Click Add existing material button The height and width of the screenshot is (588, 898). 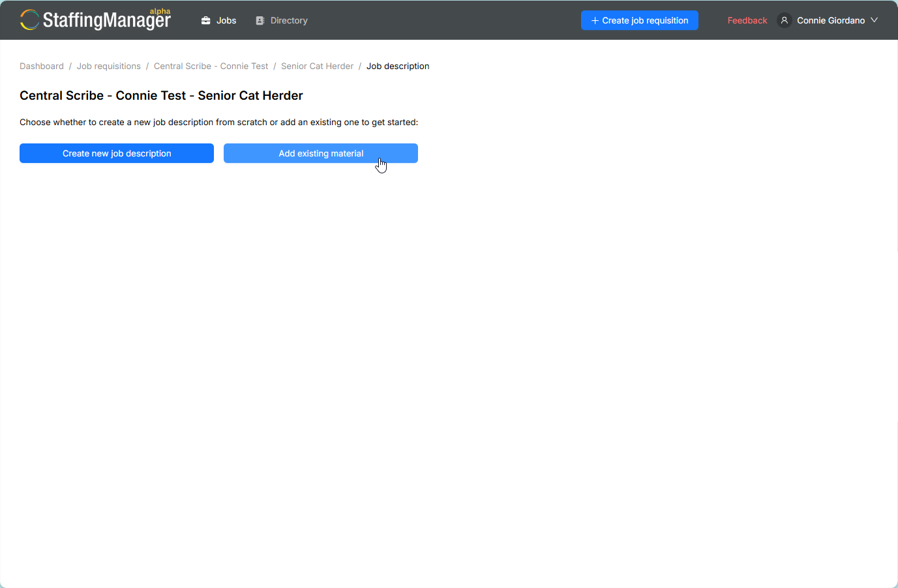pyautogui.click(x=321, y=153)
